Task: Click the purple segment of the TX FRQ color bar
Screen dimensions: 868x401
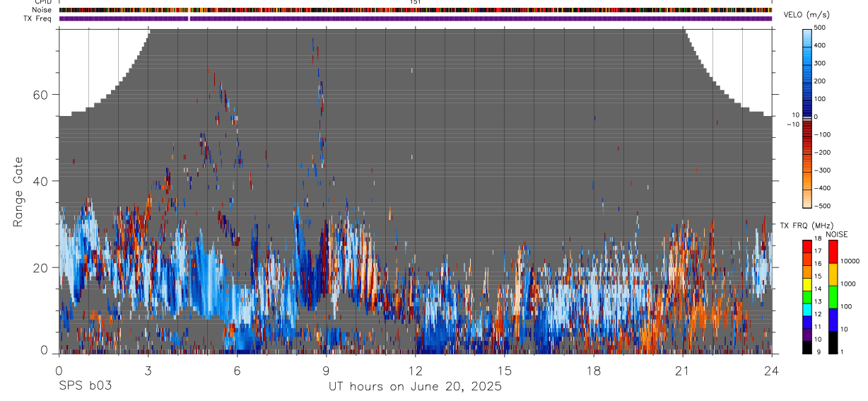Action: 807,335
